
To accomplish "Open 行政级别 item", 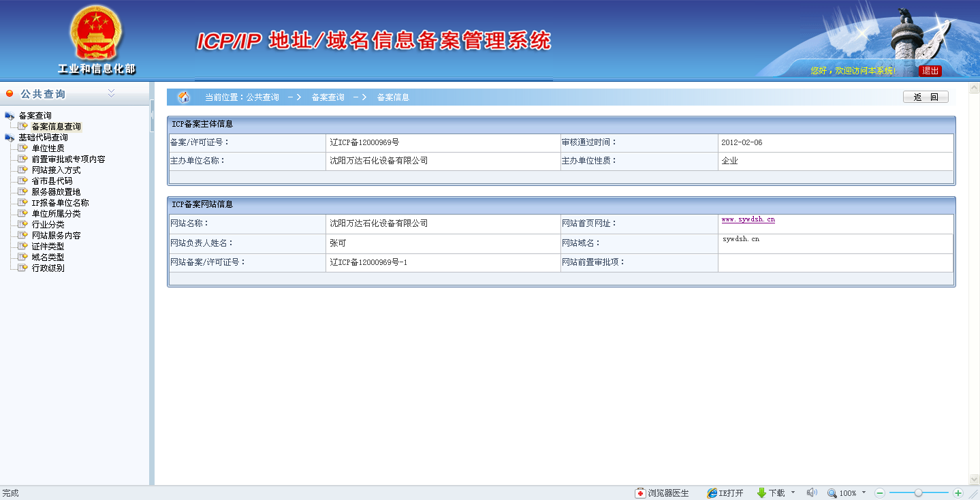I will pos(48,268).
